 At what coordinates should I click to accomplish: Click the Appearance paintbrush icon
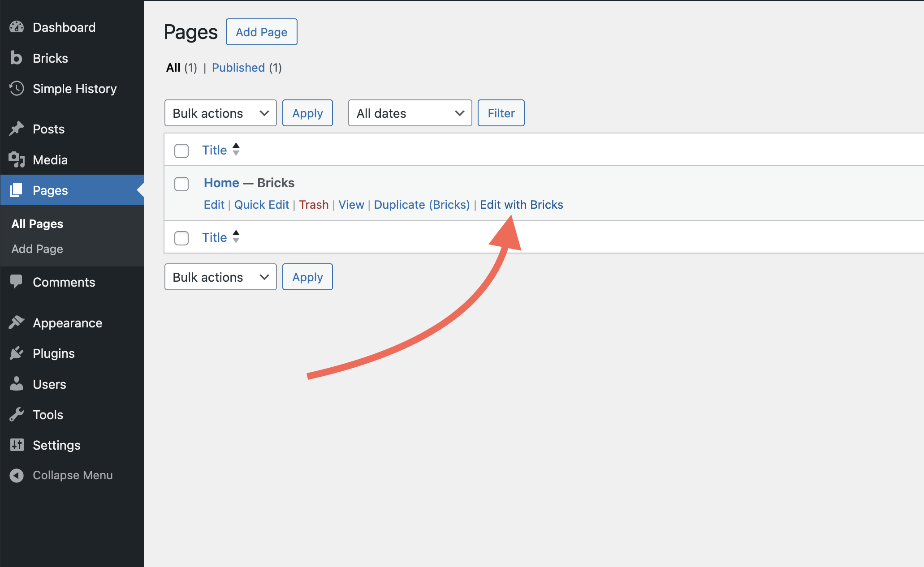[17, 323]
